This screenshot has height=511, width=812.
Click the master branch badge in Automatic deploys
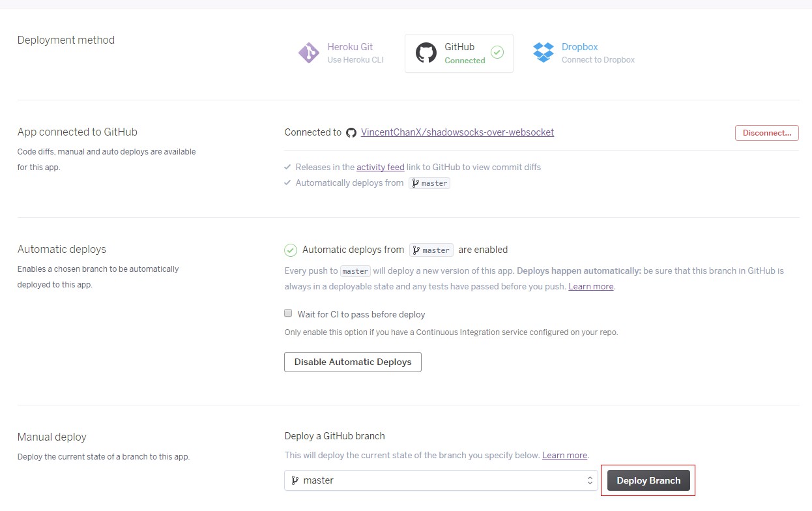[431, 250]
